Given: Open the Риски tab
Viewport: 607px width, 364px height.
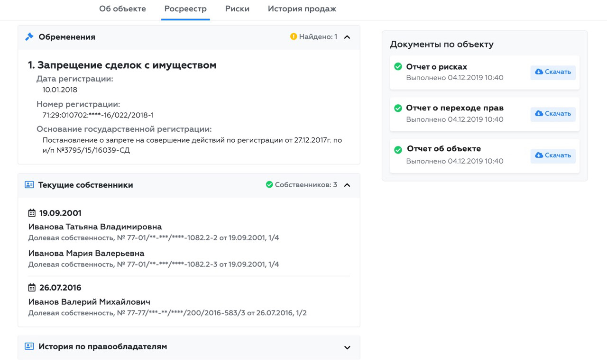Looking at the screenshot, I should (237, 9).
